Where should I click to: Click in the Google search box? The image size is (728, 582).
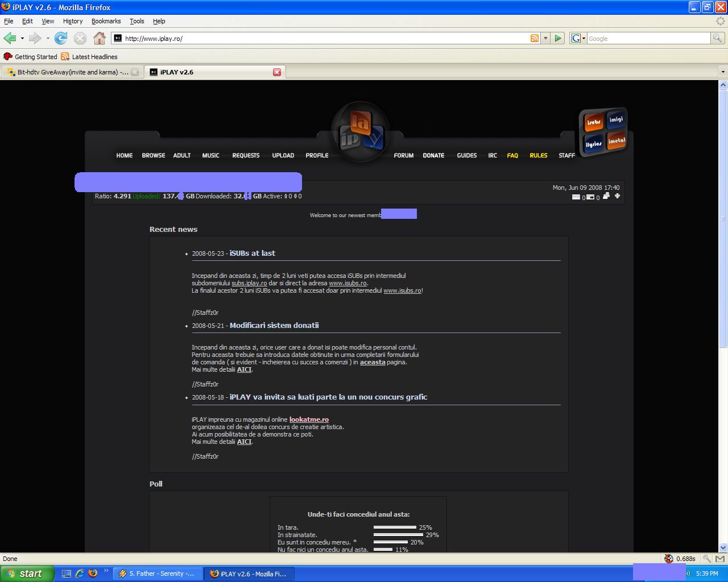pos(648,38)
